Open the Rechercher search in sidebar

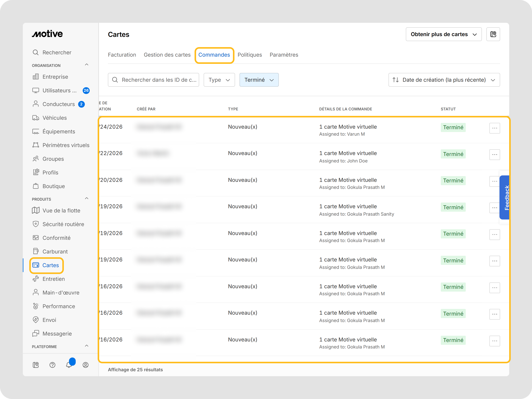coord(52,52)
